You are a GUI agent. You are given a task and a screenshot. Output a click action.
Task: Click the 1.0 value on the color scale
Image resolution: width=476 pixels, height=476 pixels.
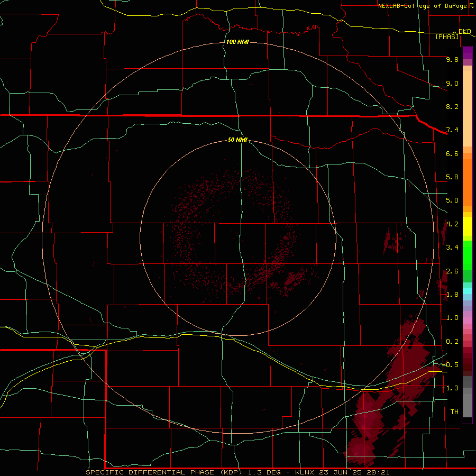pyautogui.click(x=452, y=318)
